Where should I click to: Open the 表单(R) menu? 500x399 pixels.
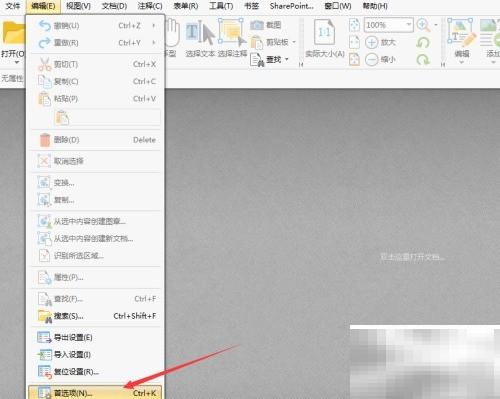pos(186,6)
